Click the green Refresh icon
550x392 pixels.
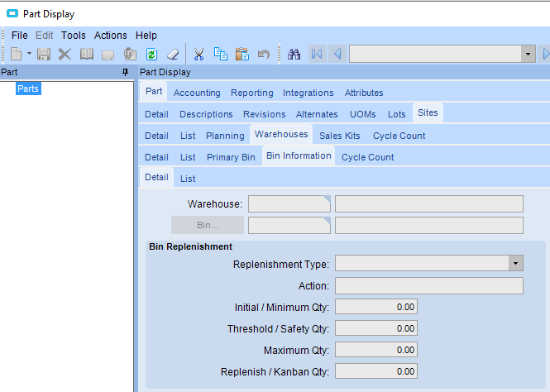coord(151,54)
